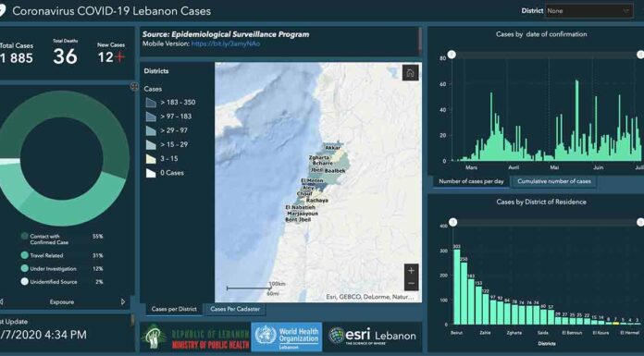This screenshot has width=644, height=356.
Task: Zoom out with the map minus button
Action: pyautogui.click(x=411, y=284)
